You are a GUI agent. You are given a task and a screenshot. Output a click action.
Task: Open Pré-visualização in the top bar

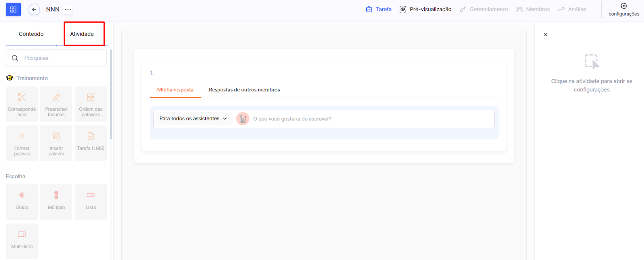(425, 9)
